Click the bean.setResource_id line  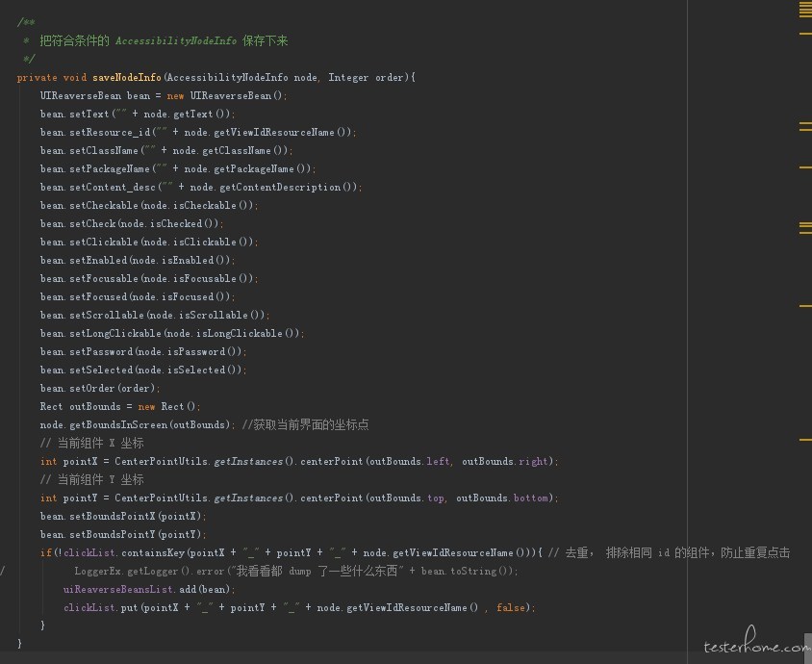pyautogui.click(x=198, y=132)
